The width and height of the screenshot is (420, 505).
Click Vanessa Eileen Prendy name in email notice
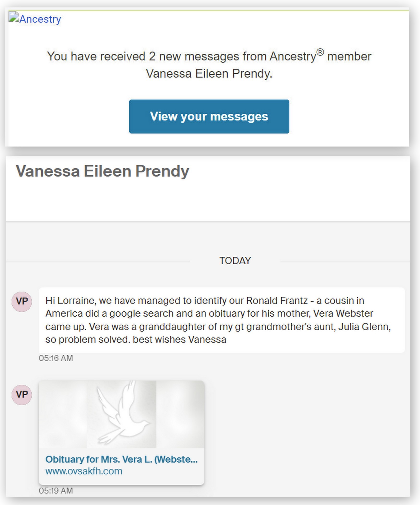[x=209, y=74]
